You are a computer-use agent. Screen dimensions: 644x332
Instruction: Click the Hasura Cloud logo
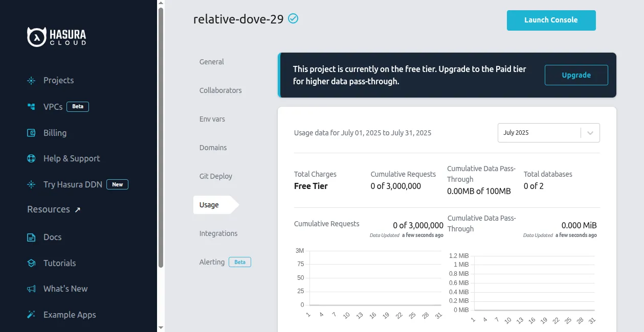[57, 37]
